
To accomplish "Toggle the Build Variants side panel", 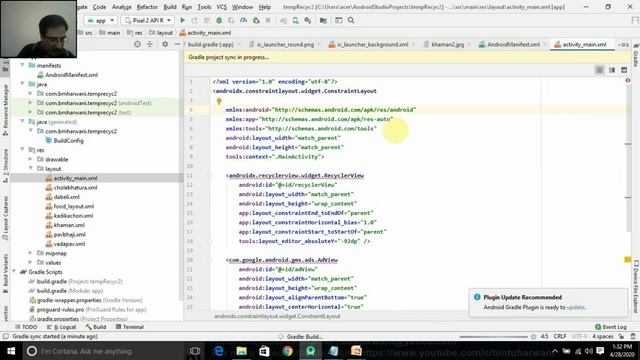I will tap(5, 273).
